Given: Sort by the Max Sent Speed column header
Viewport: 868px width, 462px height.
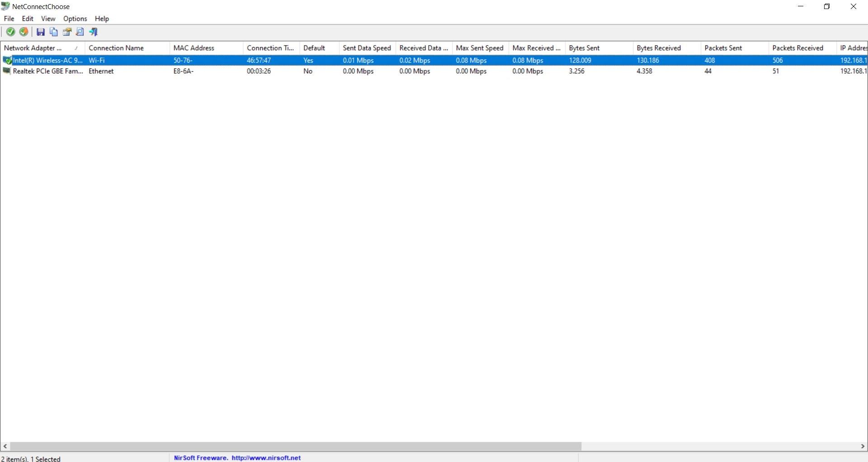Looking at the screenshot, I should [481, 48].
